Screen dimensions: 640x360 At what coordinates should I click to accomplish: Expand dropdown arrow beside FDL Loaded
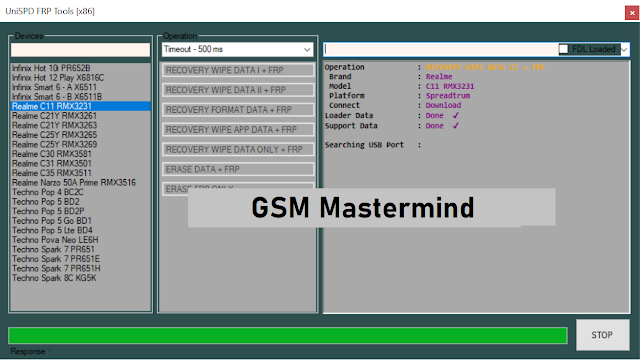[624, 49]
